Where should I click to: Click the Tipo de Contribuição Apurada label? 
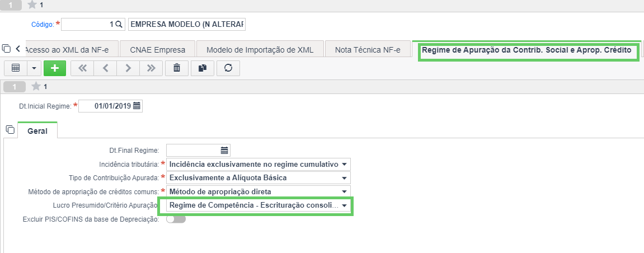point(114,178)
